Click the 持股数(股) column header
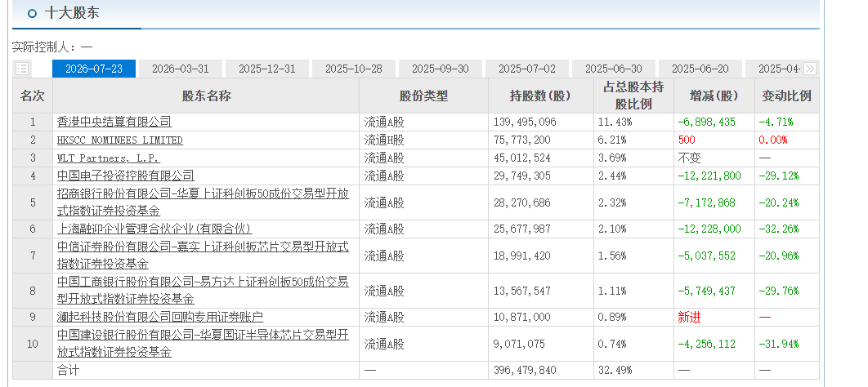 pos(540,96)
